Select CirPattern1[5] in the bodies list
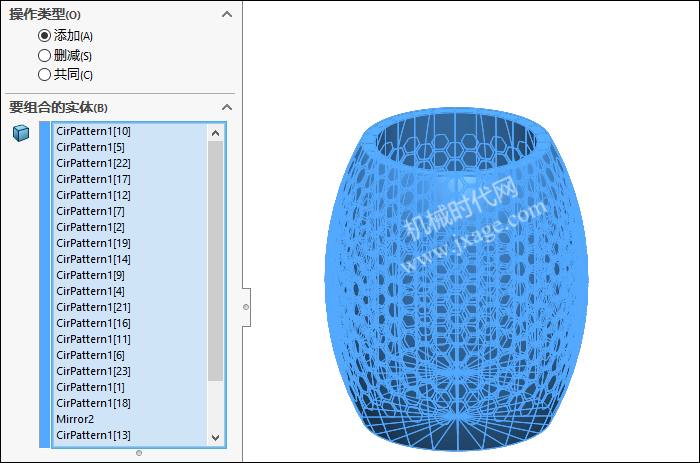This screenshot has height=463, width=700. (x=130, y=147)
